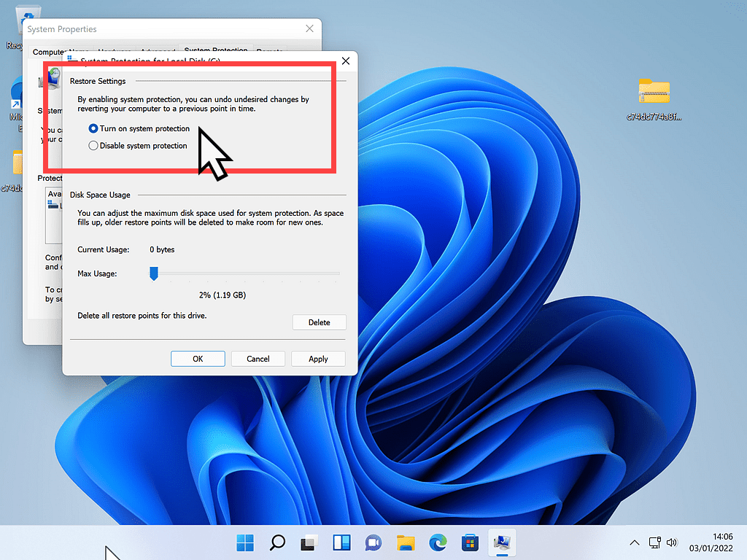Open the Widgets panel icon
This screenshot has width=747, height=560.
pyautogui.click(x=341, y=542)
